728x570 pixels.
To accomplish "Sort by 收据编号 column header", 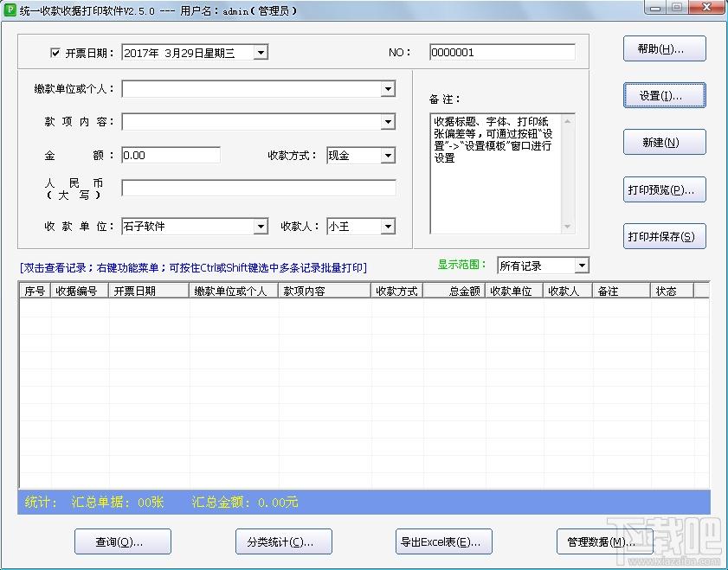I will [80, 291].
